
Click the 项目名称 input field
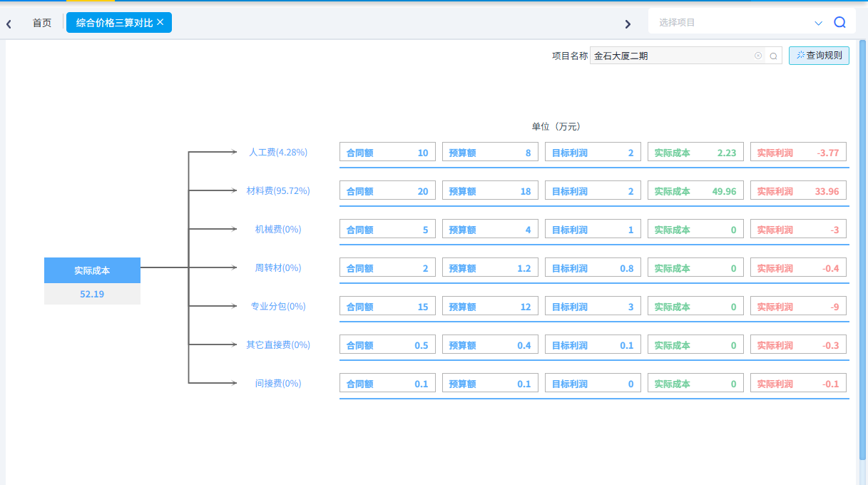click(670, 56)
